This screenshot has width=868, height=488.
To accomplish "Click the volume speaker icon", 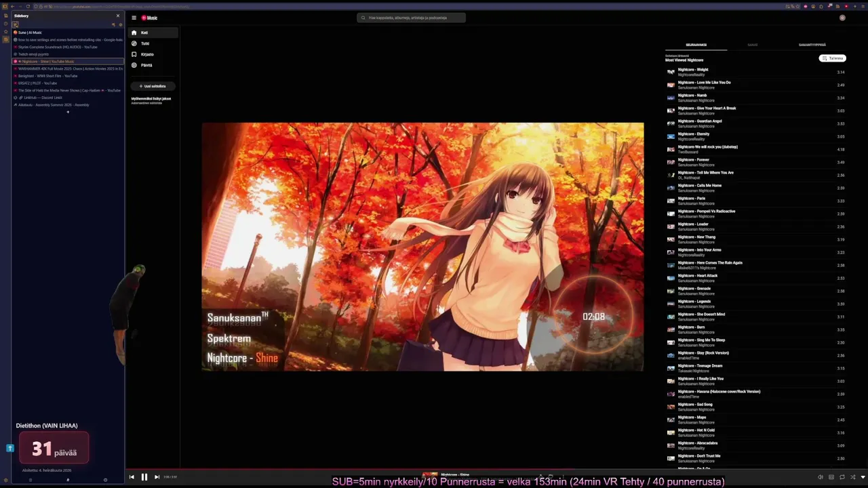I will (x=821, y=477).
